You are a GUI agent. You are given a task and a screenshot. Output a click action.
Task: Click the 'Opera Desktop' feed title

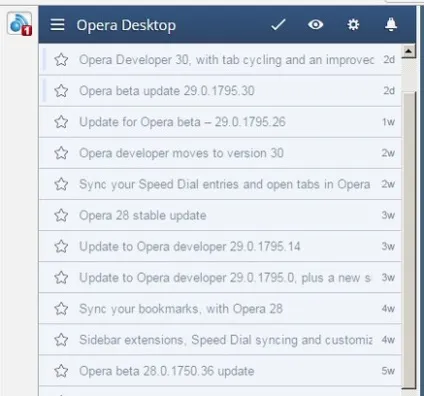click(x=126, y=25)
